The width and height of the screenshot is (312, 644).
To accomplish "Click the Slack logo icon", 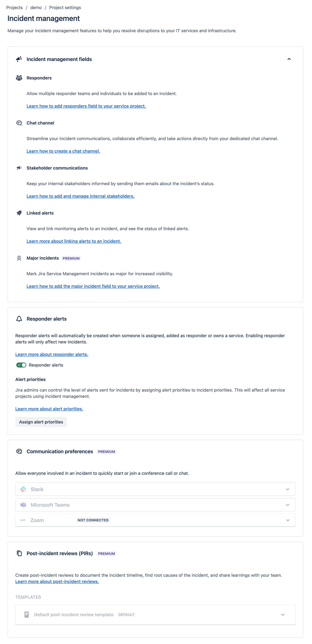I will tap(23, 489).
